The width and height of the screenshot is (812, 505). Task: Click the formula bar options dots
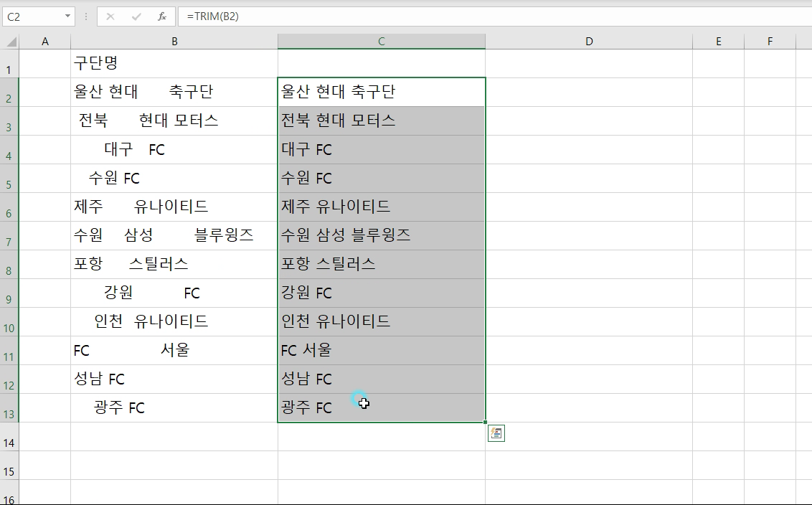[x=86, y=16]
